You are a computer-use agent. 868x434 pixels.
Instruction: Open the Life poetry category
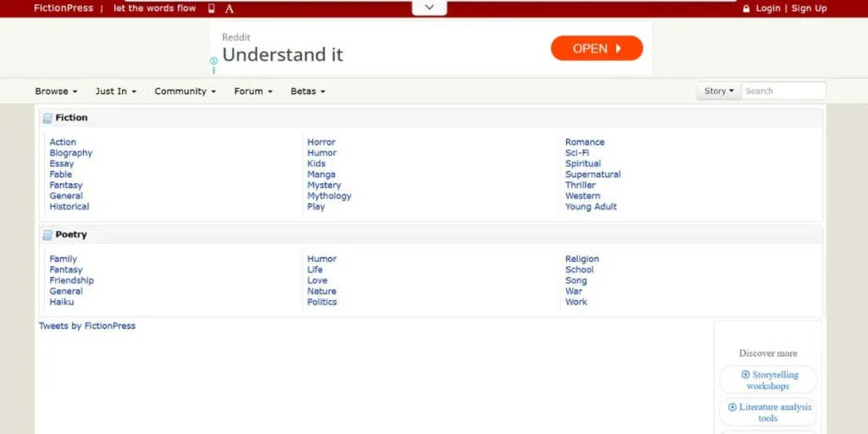point(315,270)
